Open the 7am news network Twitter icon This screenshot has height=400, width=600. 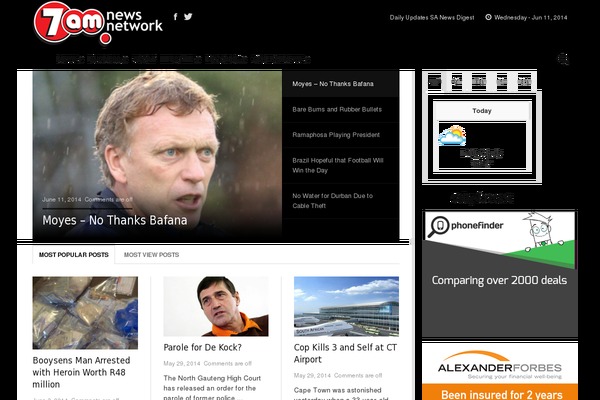point(188,16)
